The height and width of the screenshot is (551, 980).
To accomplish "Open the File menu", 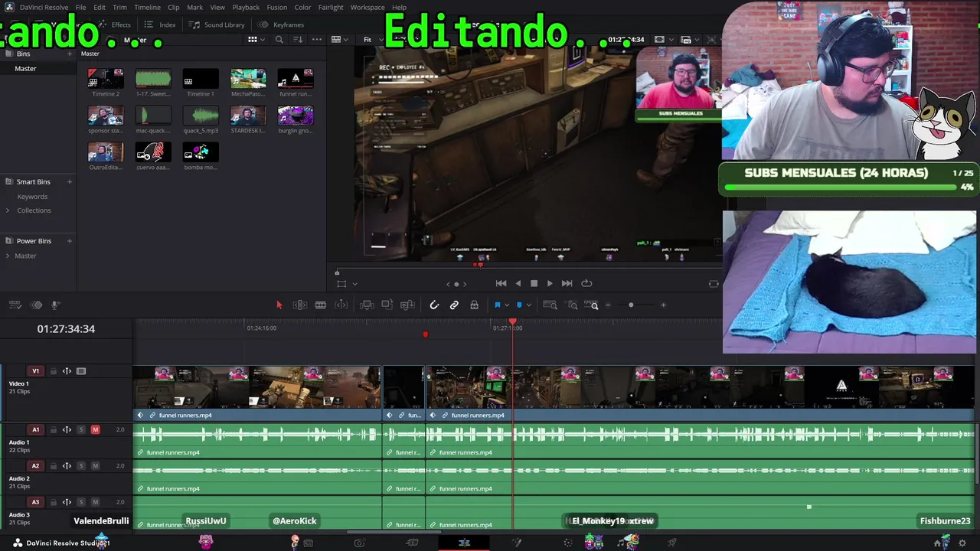I will (x=80, y=8).
